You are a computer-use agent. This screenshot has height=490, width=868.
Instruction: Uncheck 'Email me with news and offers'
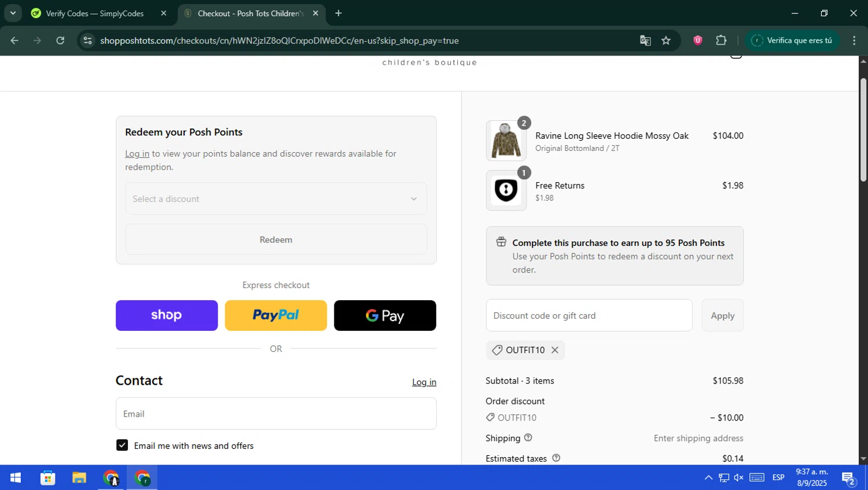pos(122,445)
